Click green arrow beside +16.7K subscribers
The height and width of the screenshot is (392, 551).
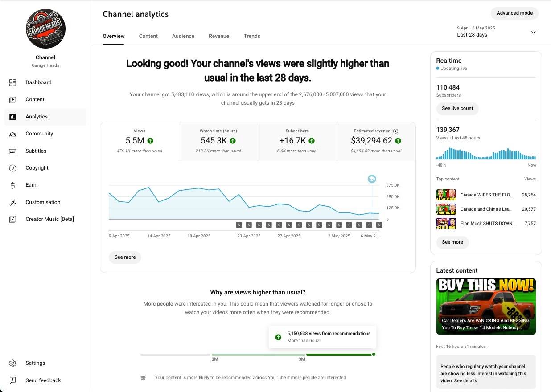tap(312, 141)
